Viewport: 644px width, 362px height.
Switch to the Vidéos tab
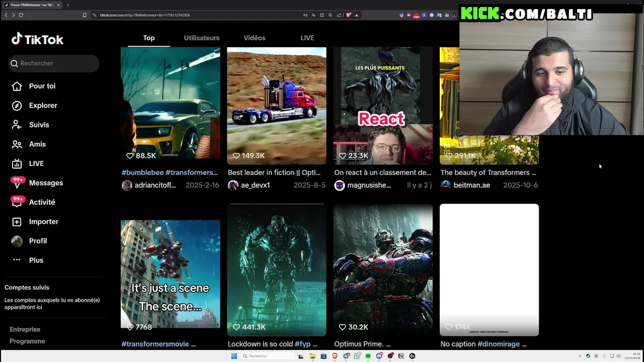[255, 38]
